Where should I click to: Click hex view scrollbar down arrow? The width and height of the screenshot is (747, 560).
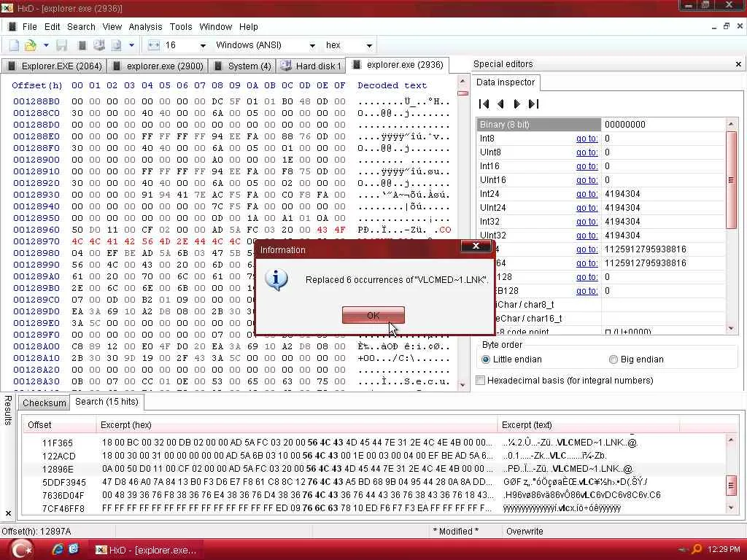tap(462, 385)
